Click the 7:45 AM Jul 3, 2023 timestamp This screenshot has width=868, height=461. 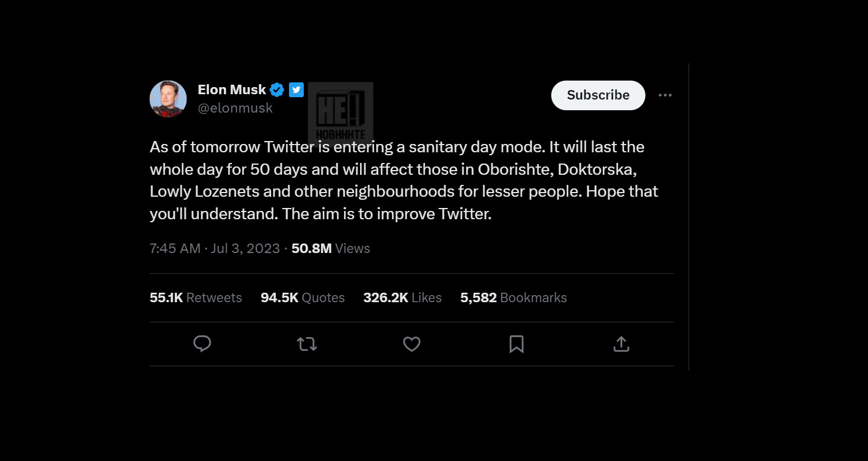(214, 248)
